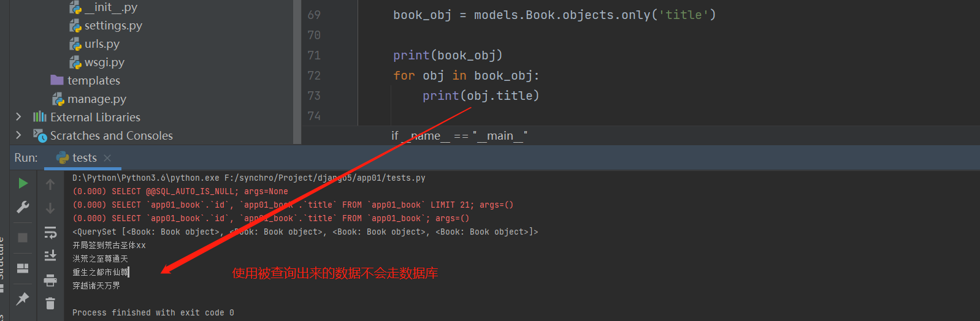Click the manage.py file icon
The image size is (980, 321).
click(58, 99)
